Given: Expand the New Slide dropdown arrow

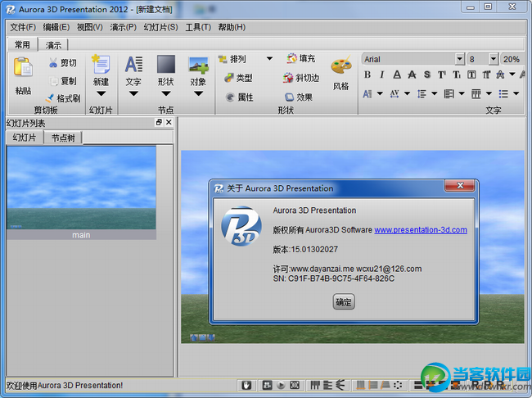Looking at the screenshot, I should point(101,93).
